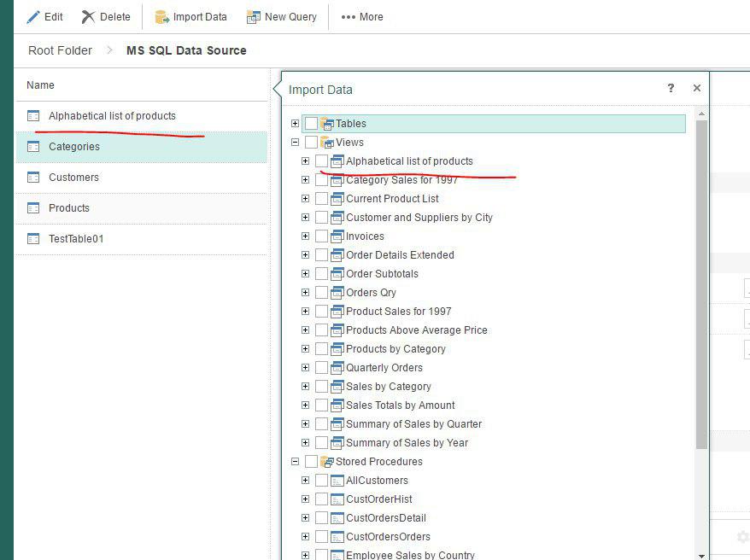Open the More options menu
This screenshot has width=750, height=560.
[x=362, y=17]
